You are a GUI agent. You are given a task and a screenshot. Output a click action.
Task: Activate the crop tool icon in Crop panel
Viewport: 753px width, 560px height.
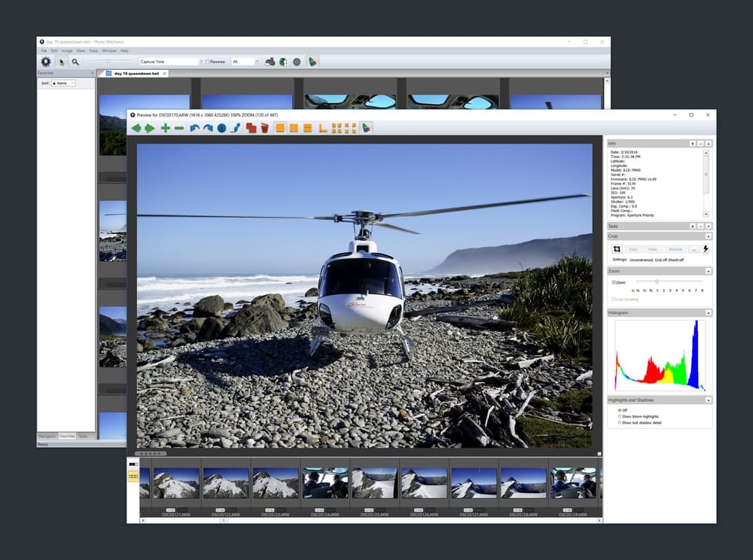click(617, 249)
